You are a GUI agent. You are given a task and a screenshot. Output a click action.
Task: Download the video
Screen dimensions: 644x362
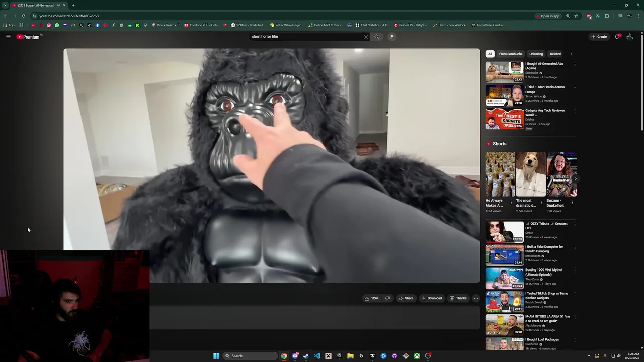[x=432, y=298]
